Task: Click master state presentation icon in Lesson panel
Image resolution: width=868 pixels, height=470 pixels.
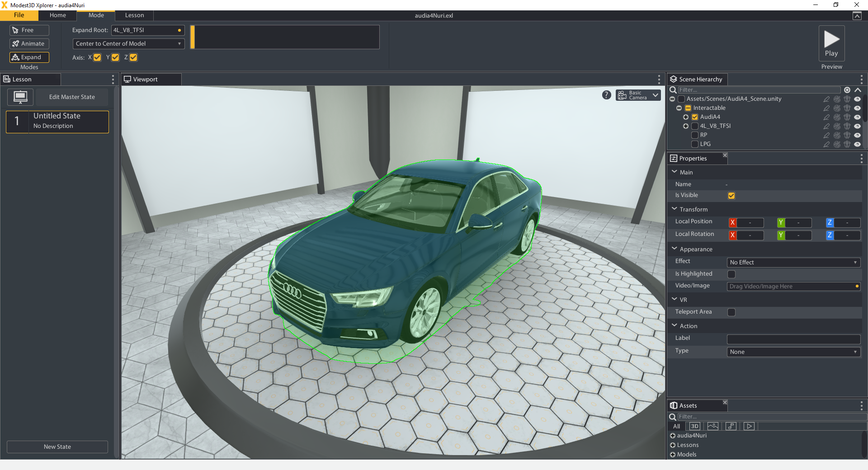Action: click(x=20, y=97)
